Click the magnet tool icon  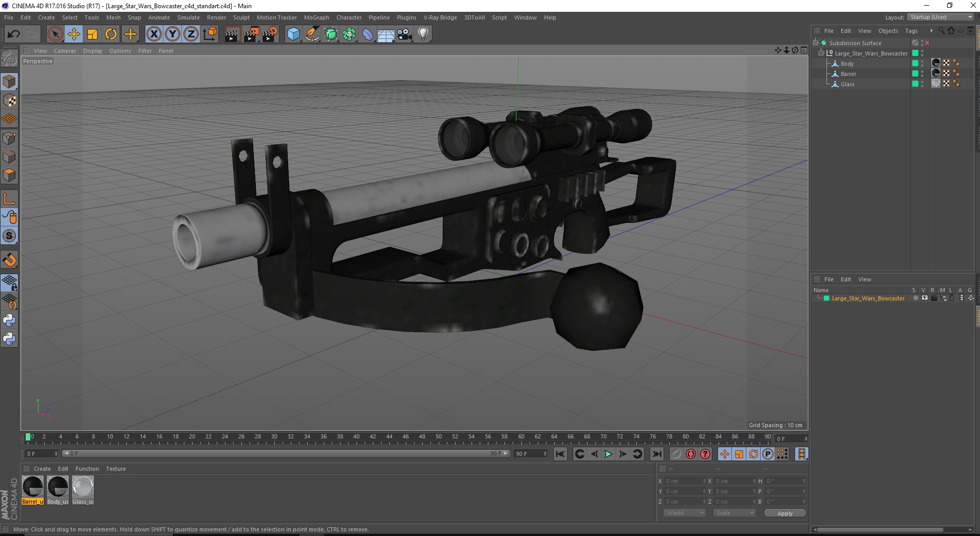(9, 260)
